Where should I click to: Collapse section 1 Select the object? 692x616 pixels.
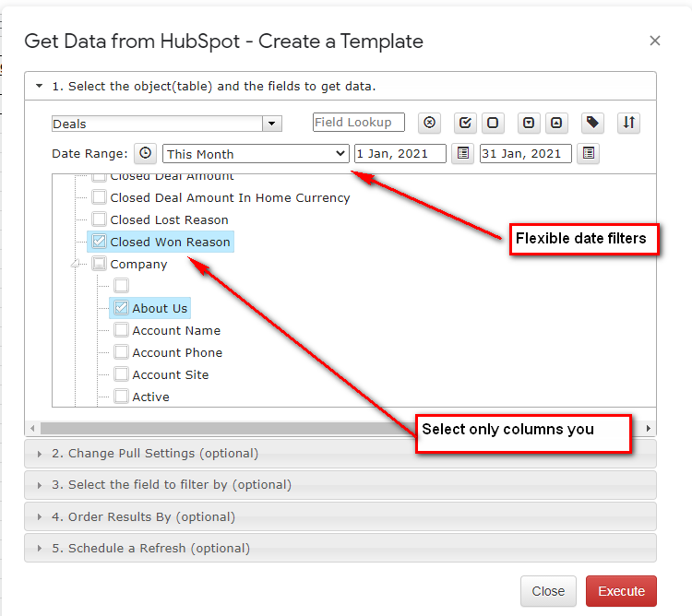tap(340, 86)
